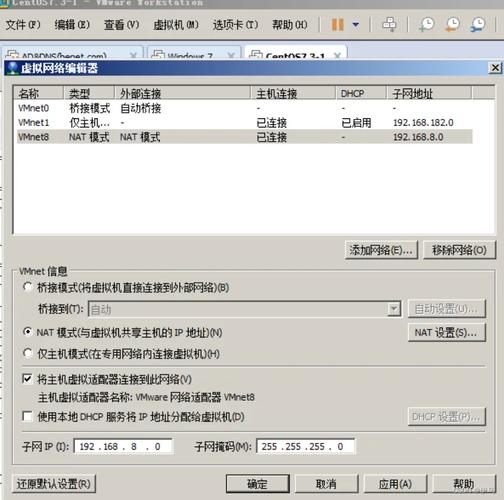Click the 取消 button
The height and width of the screenshot is (500, 504).
click(x=326, y=484)
